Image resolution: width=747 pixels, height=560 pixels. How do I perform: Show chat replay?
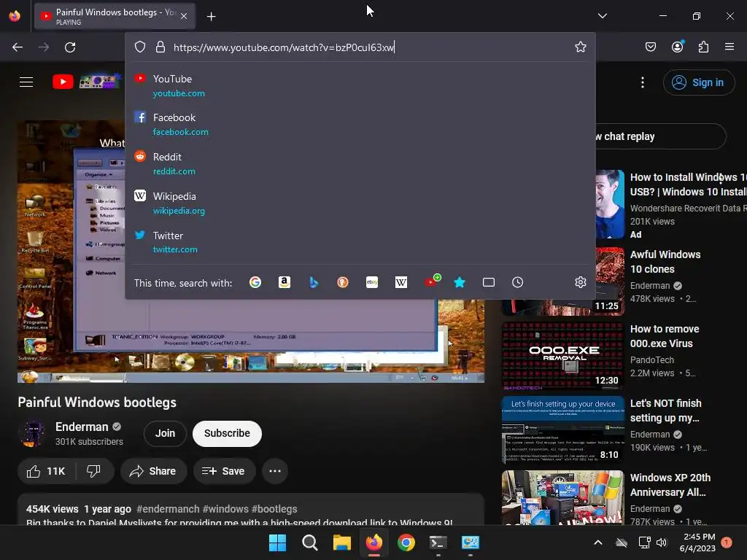(x=659, y=136)
